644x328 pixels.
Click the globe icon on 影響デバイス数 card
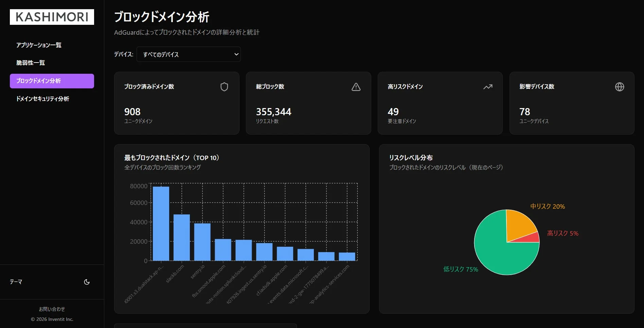click(x=619, y=87)
